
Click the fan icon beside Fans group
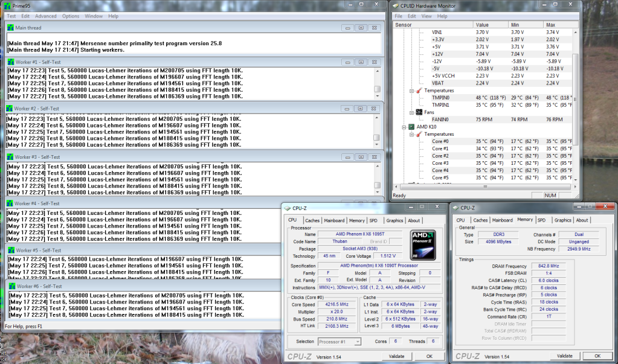(x=419, y=112)
